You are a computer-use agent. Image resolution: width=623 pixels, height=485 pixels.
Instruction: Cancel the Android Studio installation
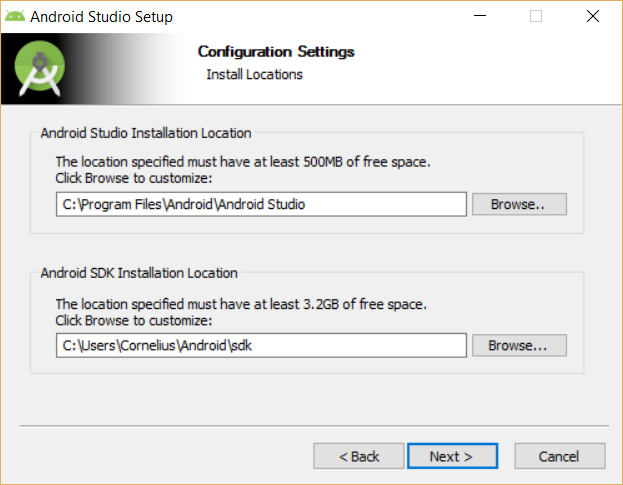560,456
